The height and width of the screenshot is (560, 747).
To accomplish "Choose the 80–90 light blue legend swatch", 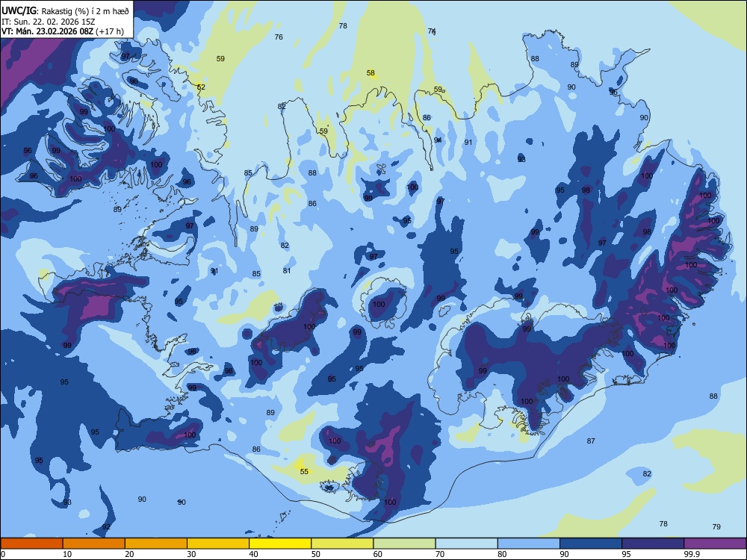I will tap(529, 544).
